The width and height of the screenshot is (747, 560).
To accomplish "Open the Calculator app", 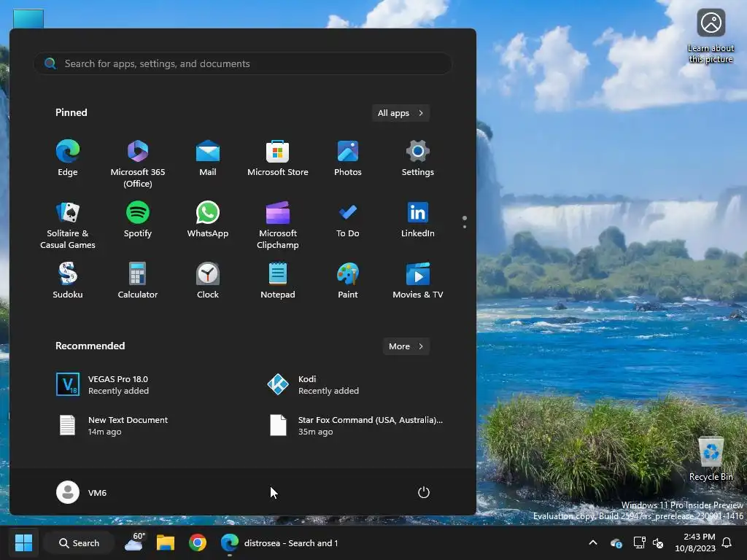I will [x=138, y=281].
